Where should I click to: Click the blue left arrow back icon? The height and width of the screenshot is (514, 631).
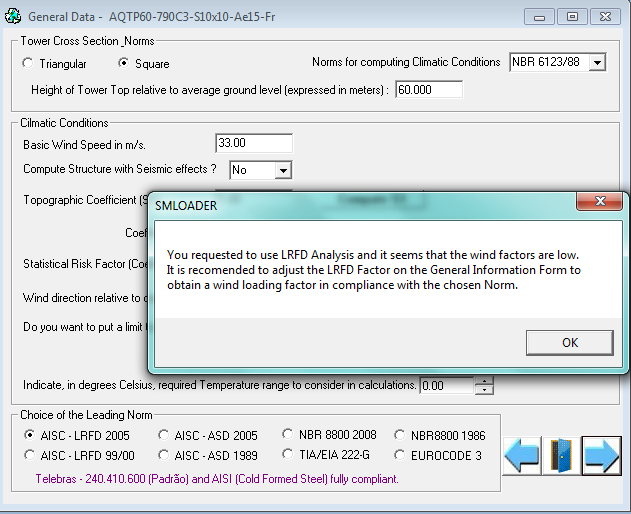(522, 455)
